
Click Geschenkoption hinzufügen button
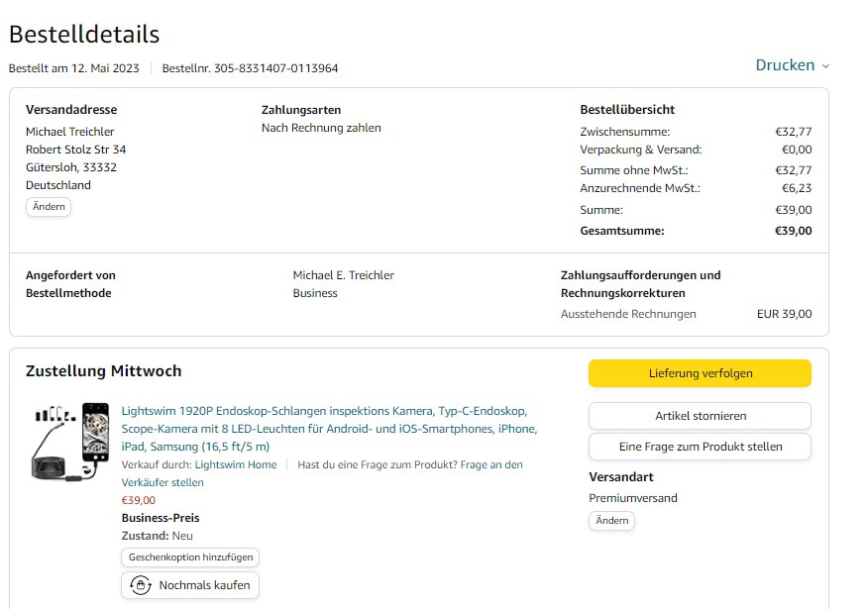click(x=190, y=558)
